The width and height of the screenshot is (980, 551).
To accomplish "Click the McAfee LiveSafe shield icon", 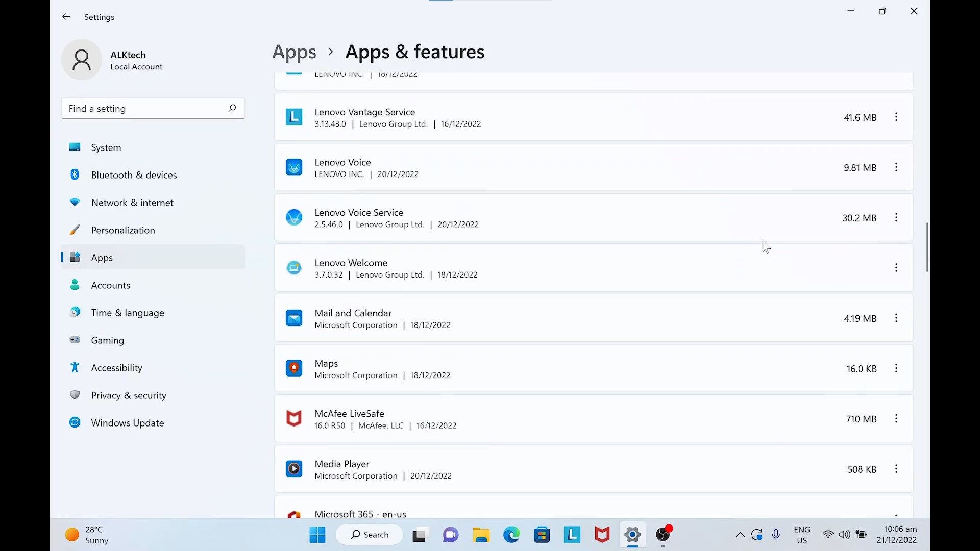I will click(294, 419).
